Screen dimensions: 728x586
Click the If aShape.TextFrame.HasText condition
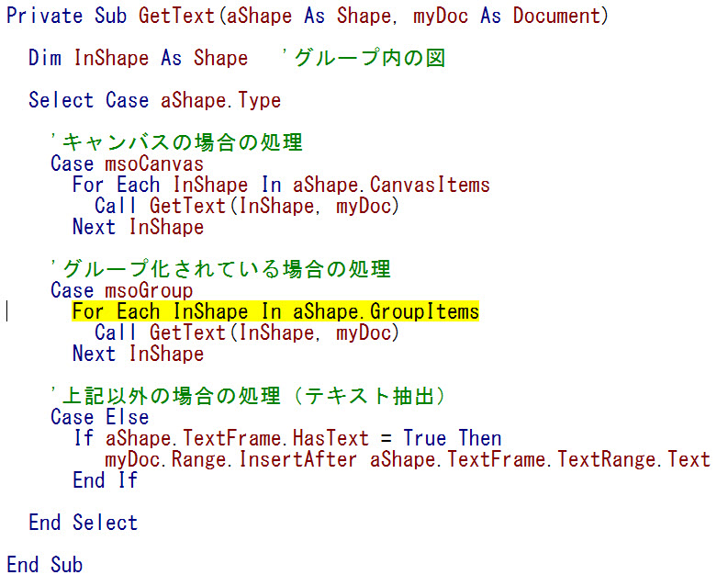tap(287, 439)
